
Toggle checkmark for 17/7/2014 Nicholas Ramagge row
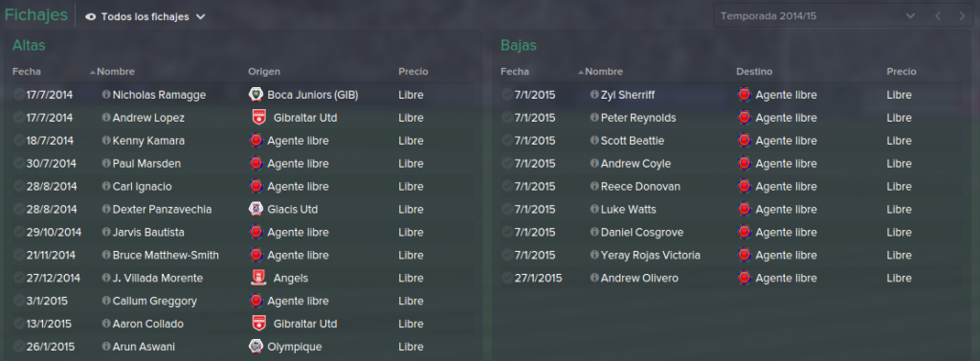(x=19, y=95)
